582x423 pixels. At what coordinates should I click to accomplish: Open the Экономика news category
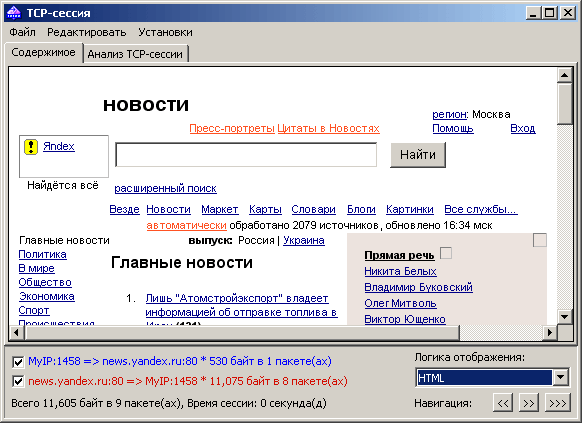coord(47,296)
